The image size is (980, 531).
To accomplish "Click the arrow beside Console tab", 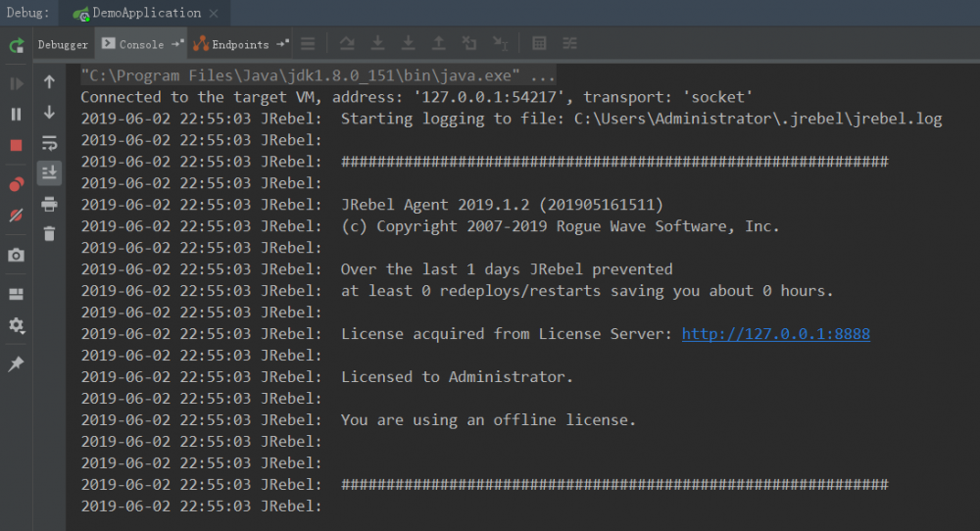I will pyautogui.click(x=177, y=44).
